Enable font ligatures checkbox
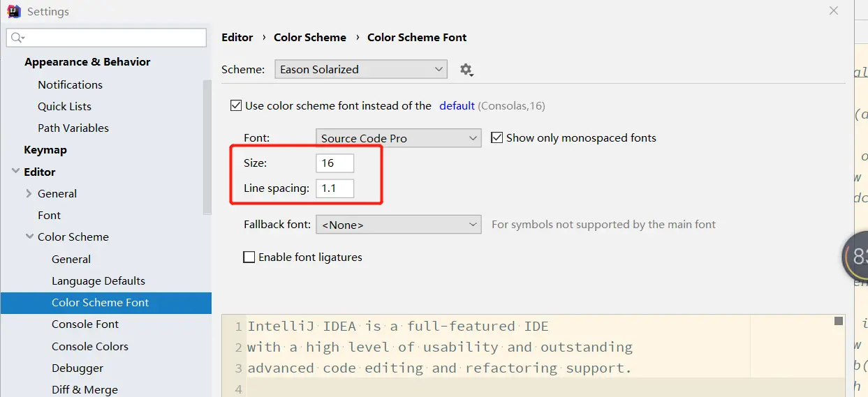This screenshot has width=868, height=397. pyautogui.click(x=249, y=257)
